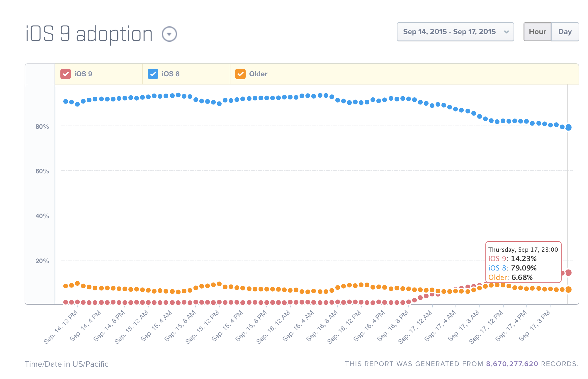588x379 pixels.
Task: Switch to the Day view
Action: (x=565, y=32)
